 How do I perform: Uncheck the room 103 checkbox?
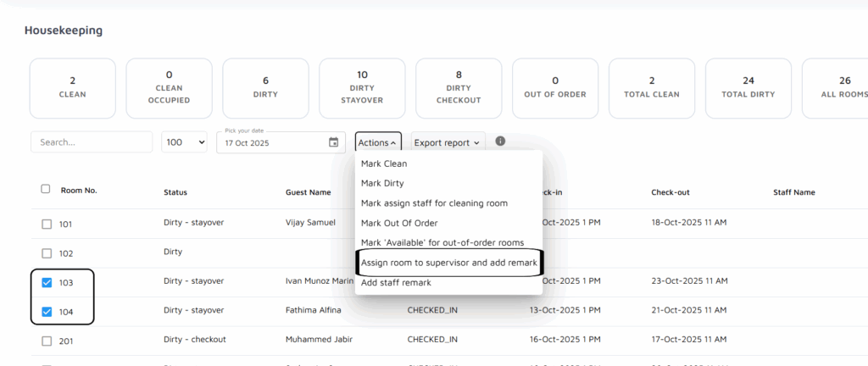[x=47, y=283]
